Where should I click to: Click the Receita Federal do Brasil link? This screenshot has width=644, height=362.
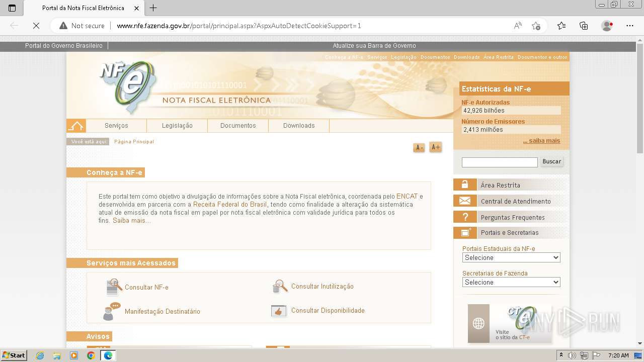(230, 205)
